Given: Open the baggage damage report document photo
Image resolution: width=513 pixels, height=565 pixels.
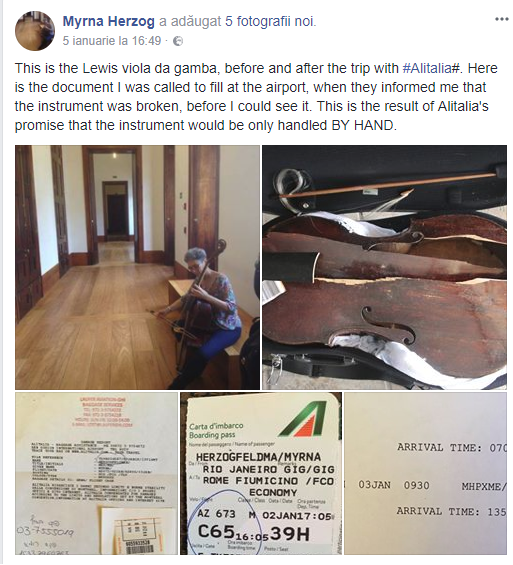Looking at the screenshot, I should click(x=96, y=473).
